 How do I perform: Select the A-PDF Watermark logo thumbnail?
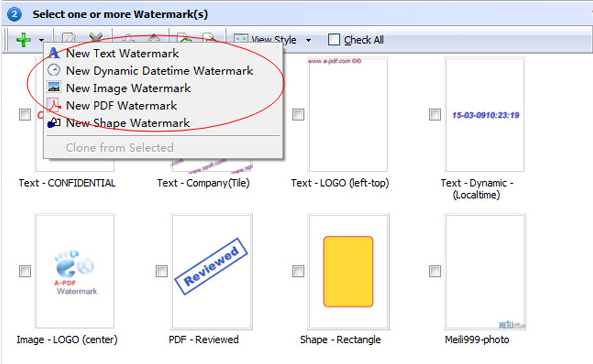point(75,271)
